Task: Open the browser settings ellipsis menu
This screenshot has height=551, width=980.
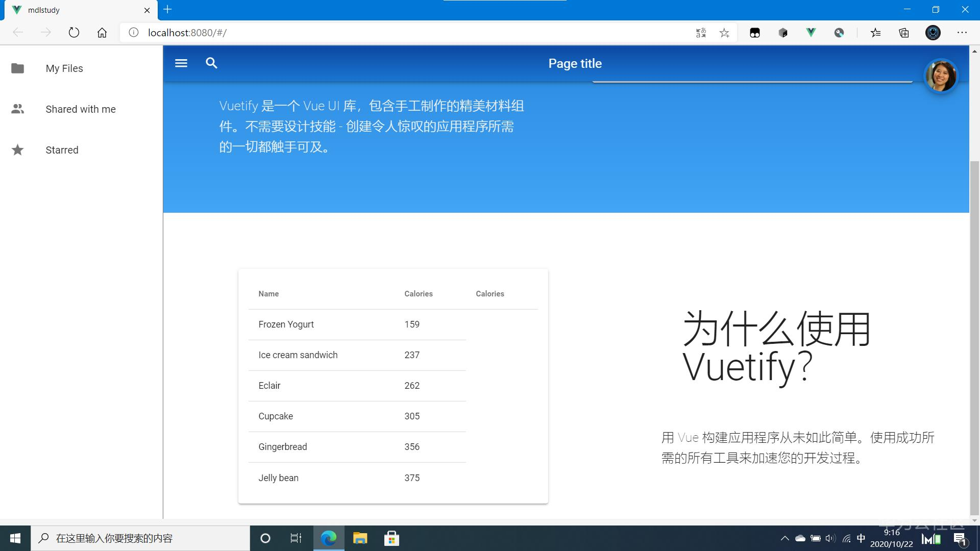Action: tap(962, 33)
